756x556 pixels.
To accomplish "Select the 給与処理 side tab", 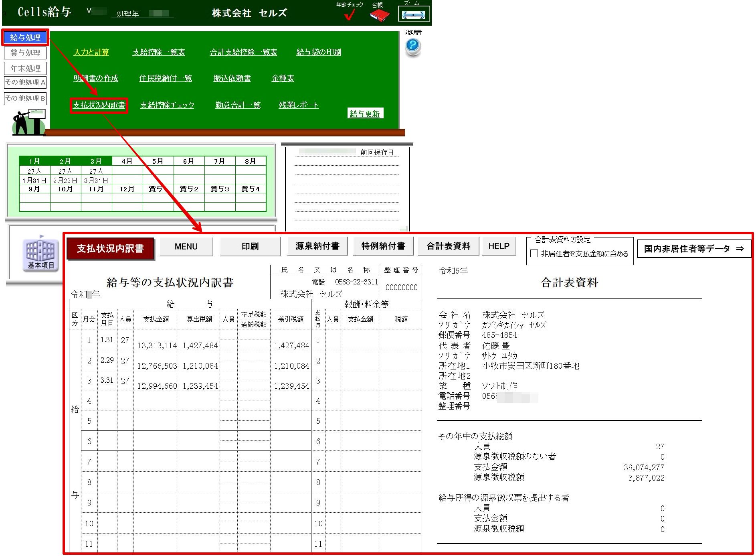I will click(25, 38).
